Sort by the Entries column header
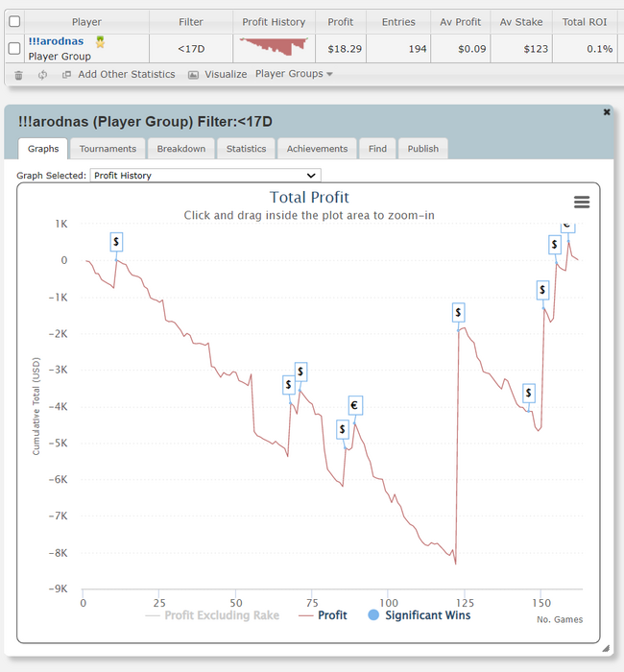Viewport: 624px width, 672px height. 398,22
